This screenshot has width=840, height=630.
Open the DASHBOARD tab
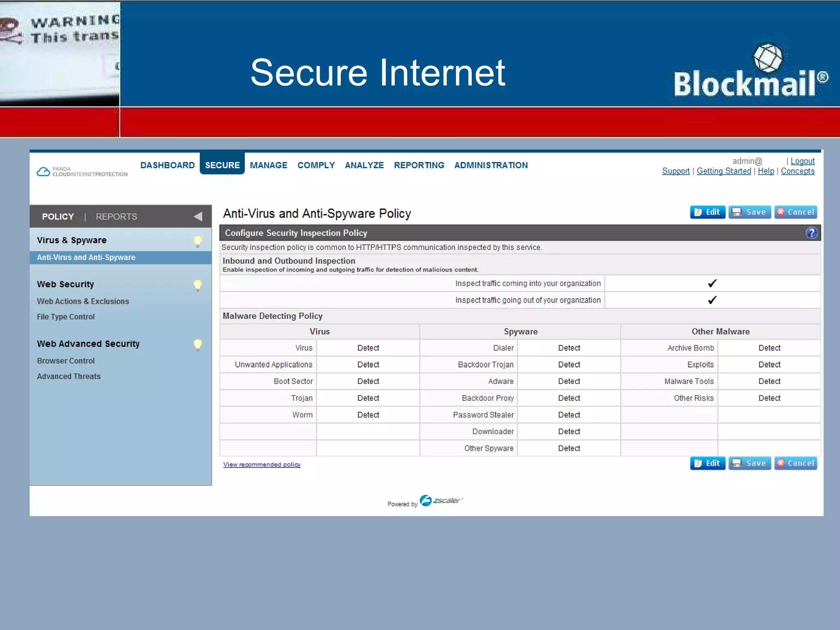(167, 165)
